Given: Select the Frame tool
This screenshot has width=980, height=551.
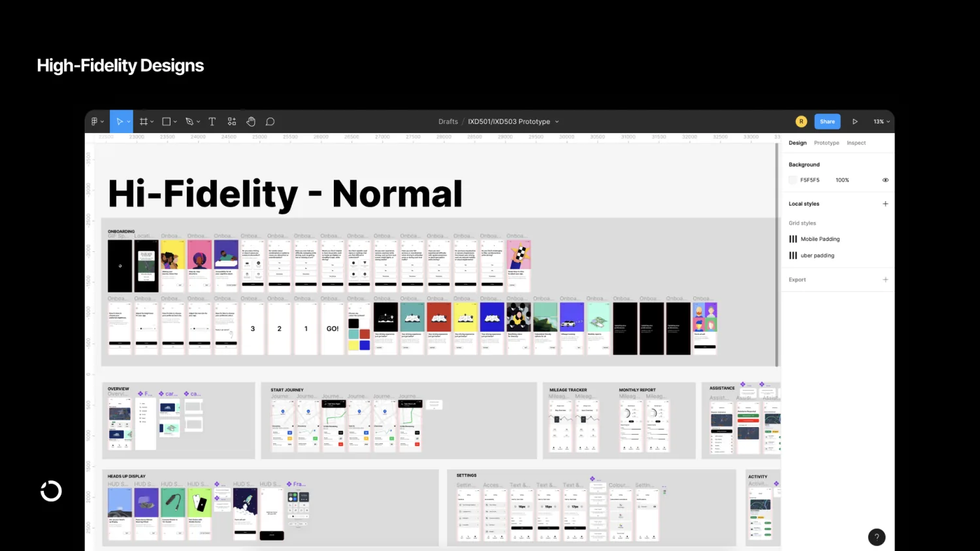Looking at the screenshot, I should point(144,121).
